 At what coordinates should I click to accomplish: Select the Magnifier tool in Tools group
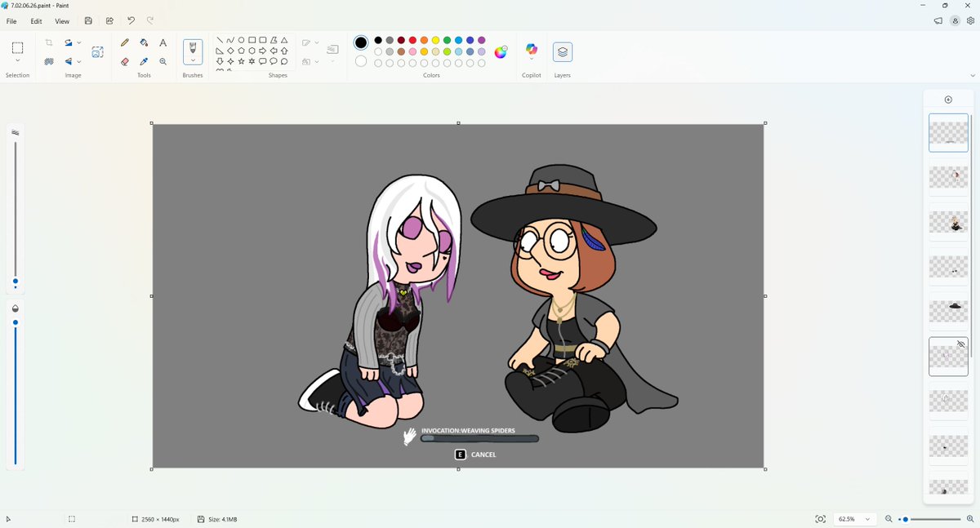tap(163, 61)
